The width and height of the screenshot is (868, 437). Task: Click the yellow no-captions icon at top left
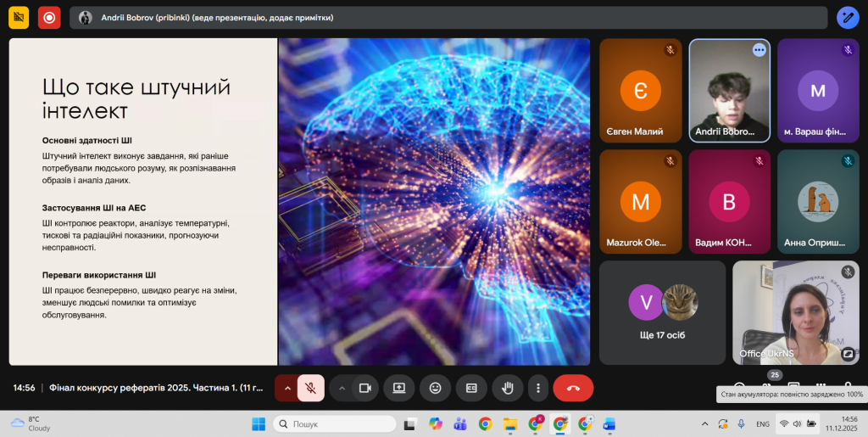[x=19, y=17]
